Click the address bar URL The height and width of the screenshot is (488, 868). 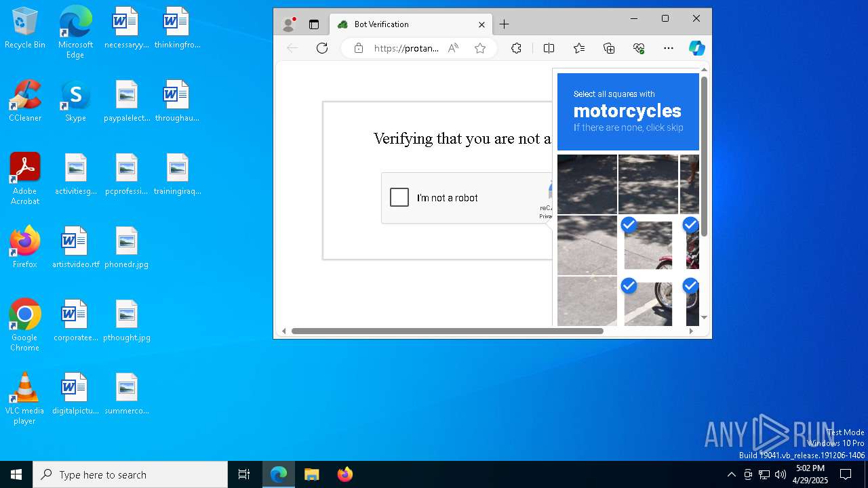(x=406, y=48)
